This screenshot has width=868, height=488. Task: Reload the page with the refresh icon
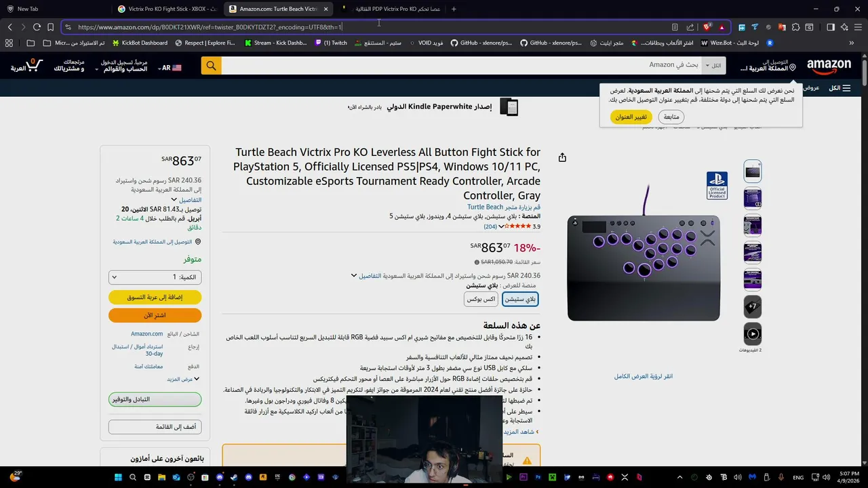pyautogui.click(x=37, y=27)
